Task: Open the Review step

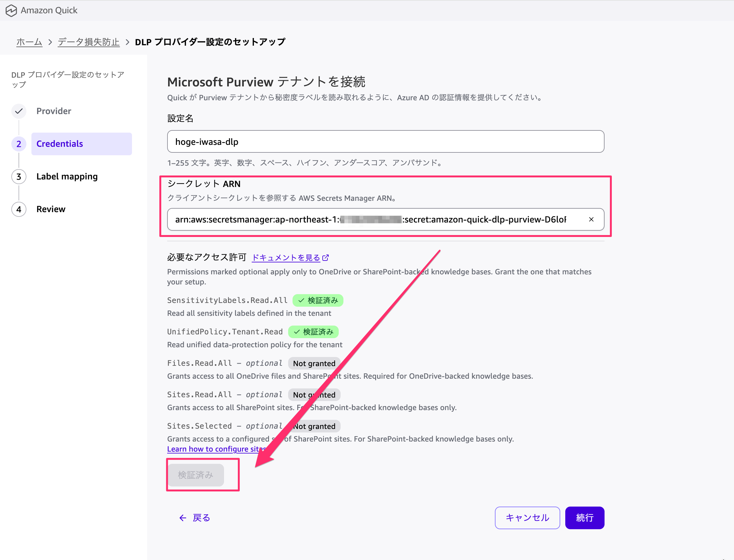Action: coord(51,209)
